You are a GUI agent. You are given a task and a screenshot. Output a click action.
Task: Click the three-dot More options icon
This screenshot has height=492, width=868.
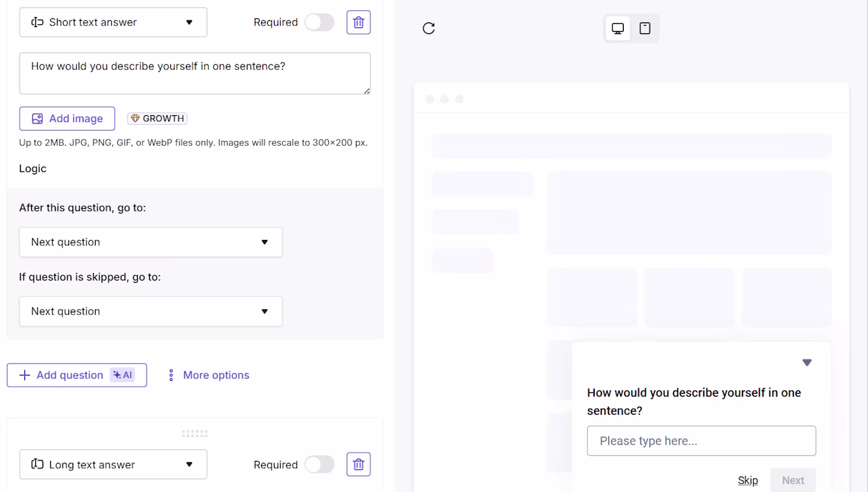[171, 375]
